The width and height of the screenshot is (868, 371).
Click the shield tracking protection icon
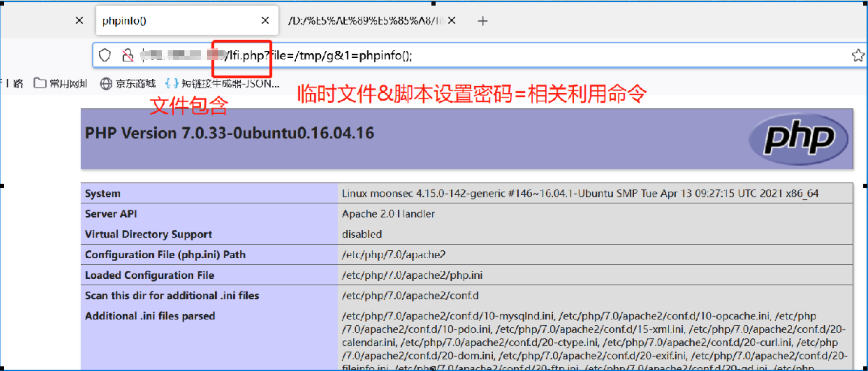click(105, 55)
